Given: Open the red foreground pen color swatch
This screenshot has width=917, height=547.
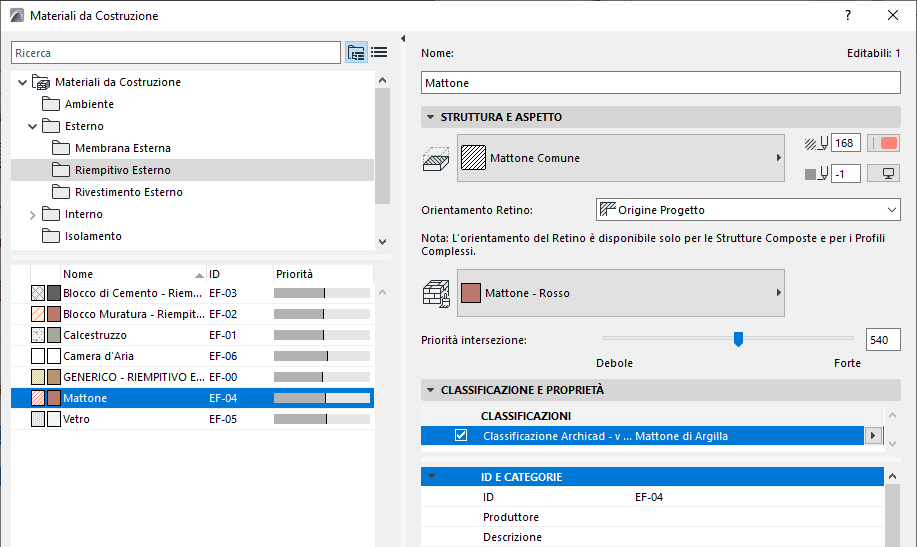Looking at the screenshot, I should pos(883,143).
